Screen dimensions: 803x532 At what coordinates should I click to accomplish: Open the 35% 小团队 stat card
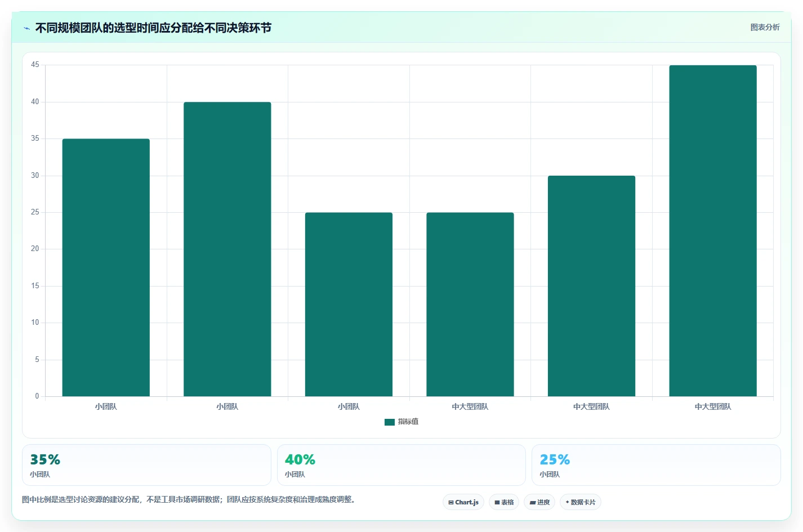tap(146, 465)
